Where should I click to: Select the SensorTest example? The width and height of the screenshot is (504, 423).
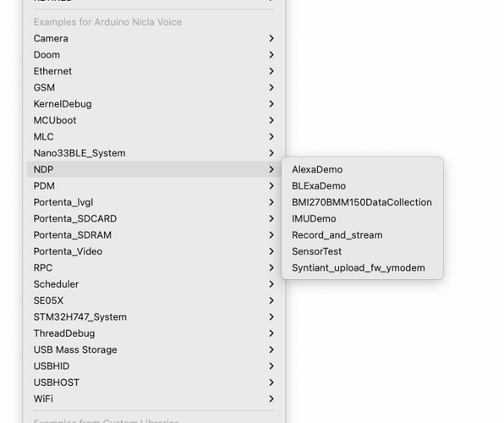pyautogui.click(x=362, y=251)
